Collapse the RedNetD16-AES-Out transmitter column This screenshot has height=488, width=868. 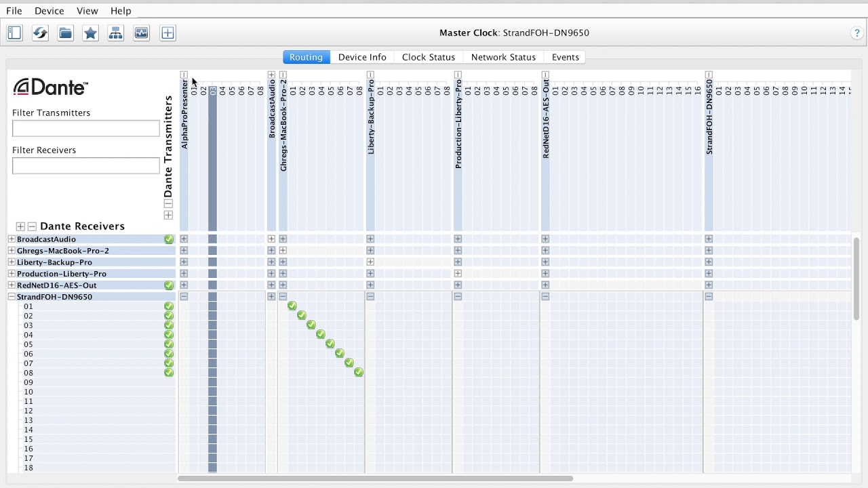pos(545,75)
